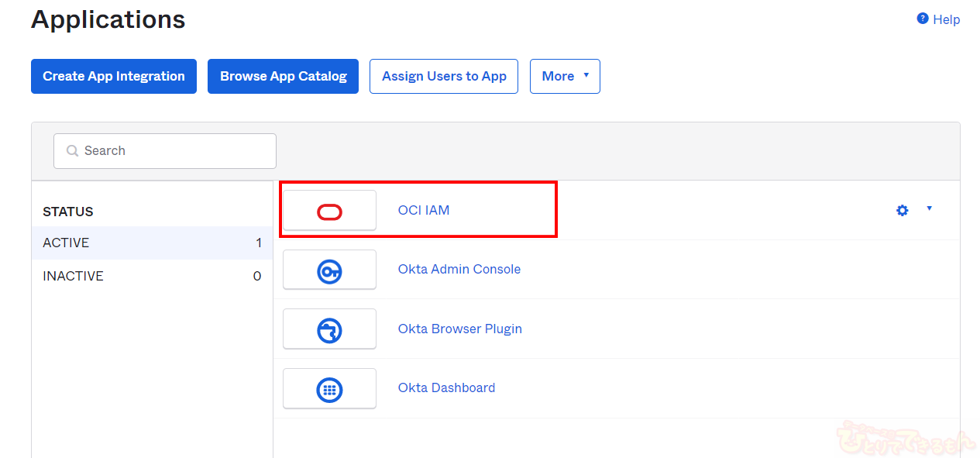Open the Okta Admin Console link
This screenshot has width=980, height=458.
click(x=459, y=269)
